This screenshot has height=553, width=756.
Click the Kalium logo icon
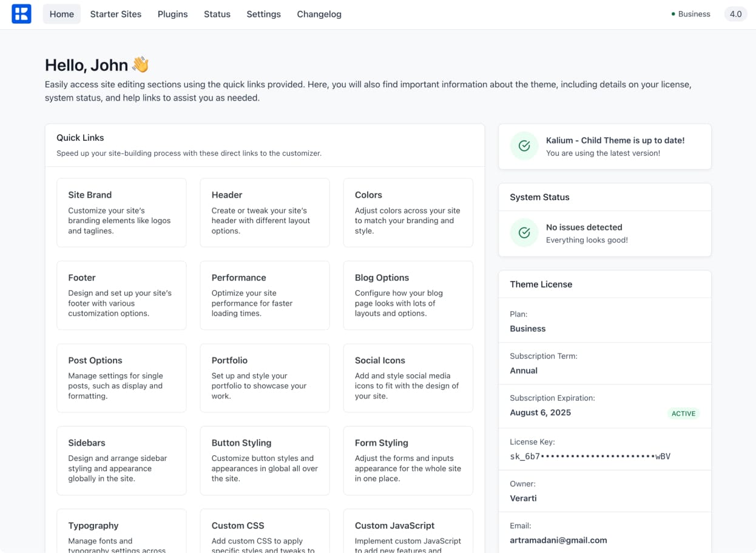[21, 14]
